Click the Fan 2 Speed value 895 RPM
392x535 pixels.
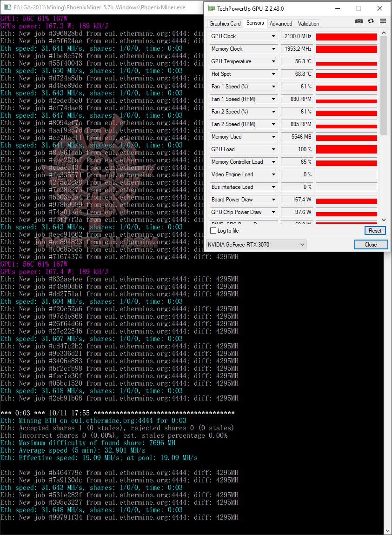point(297,124)
